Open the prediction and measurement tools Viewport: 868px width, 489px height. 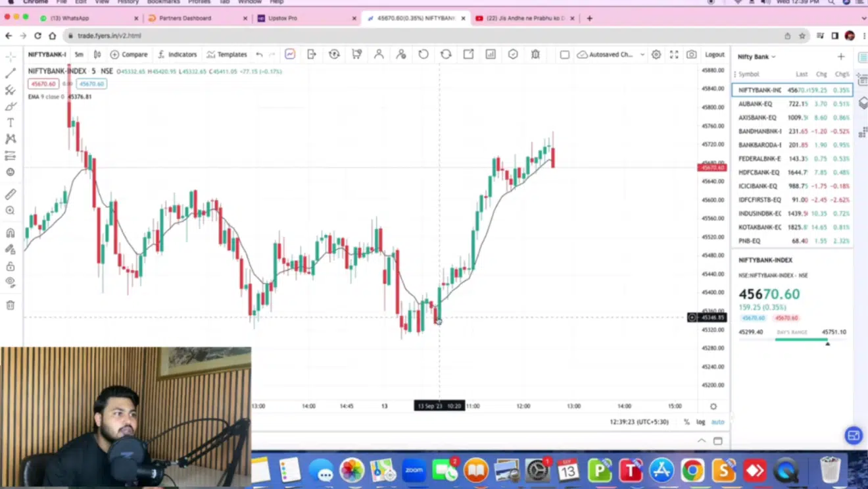tap(11, 156)
